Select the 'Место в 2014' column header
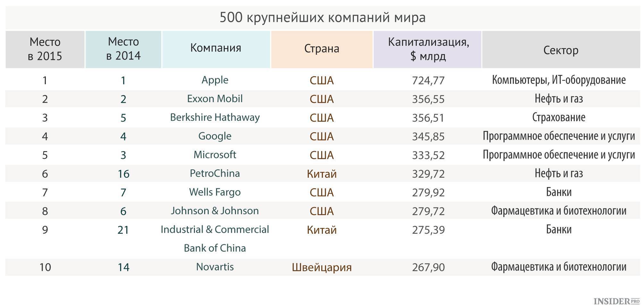Image resolution: width=644 pixels, height=308 pixels. click(123, 49)
